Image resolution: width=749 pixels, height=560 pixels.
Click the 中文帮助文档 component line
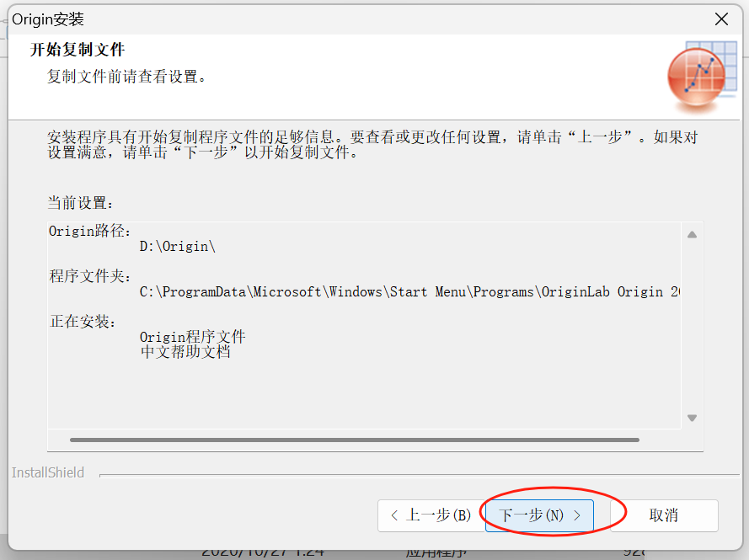pyautogui.click(x=185, y=352)
